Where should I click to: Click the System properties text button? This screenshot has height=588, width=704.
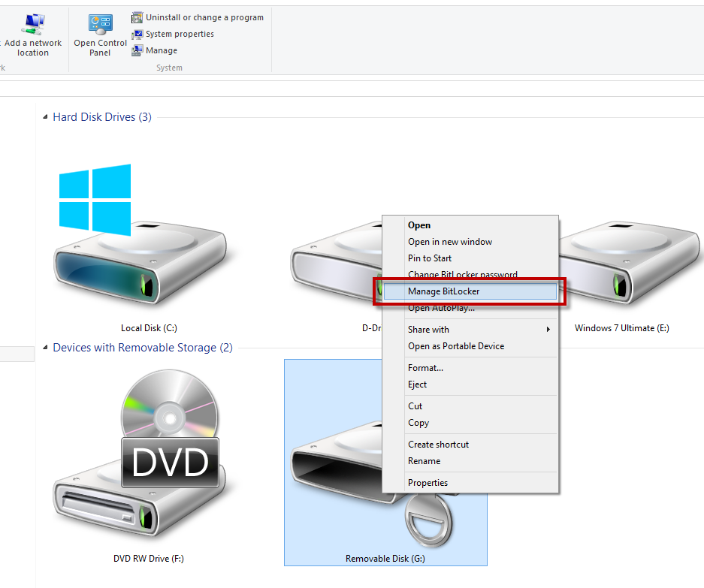tap(180, 34)
